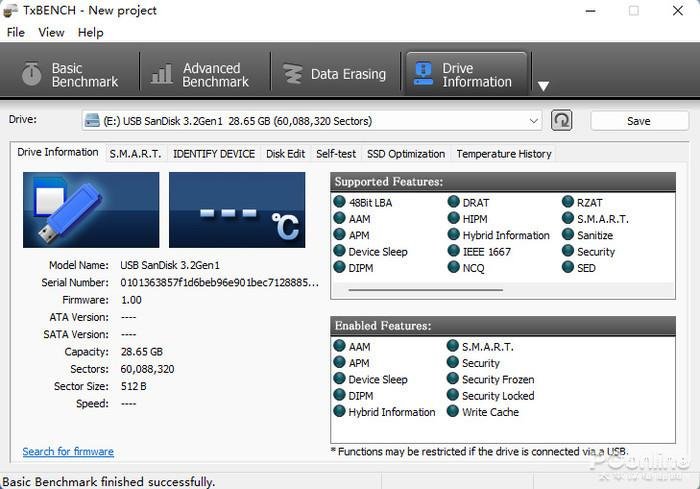Open the Drive selection combo box
Viewport: 700px width, 489px height.
(312, 121)
